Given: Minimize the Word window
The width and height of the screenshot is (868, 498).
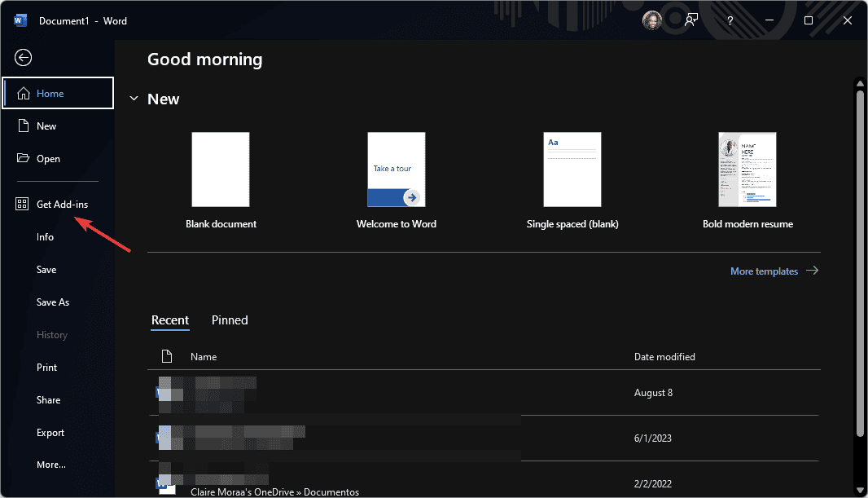Looking at the screenshot, I should [x=769, y=20].
